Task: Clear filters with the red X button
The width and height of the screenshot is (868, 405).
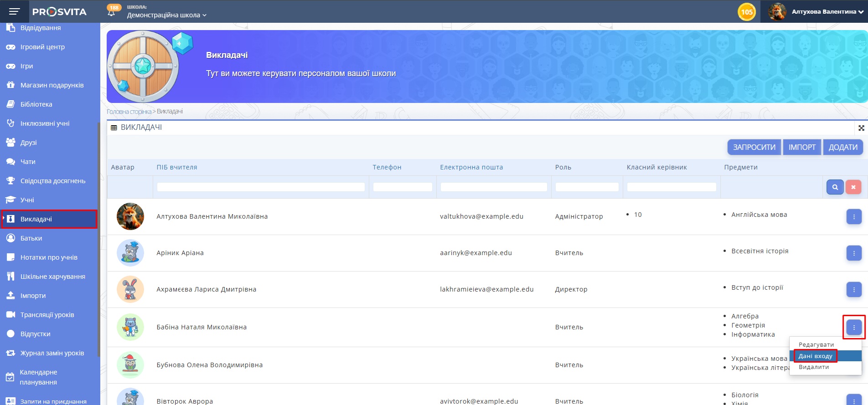Action: (853, 187)
